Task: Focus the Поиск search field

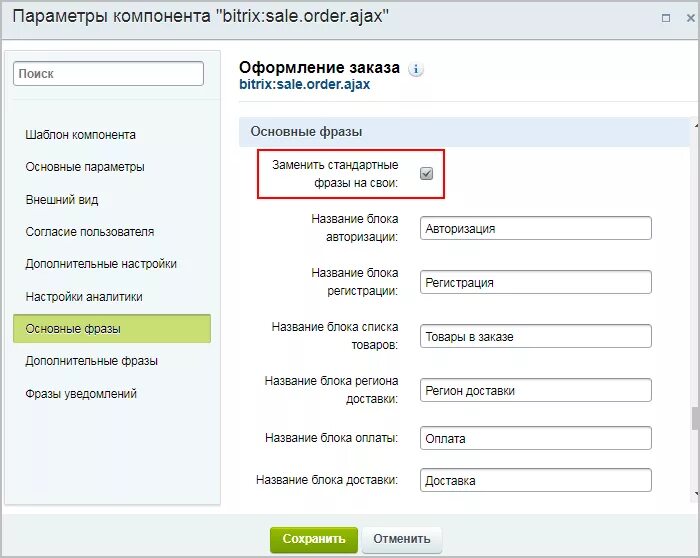Action: point(108,74)
